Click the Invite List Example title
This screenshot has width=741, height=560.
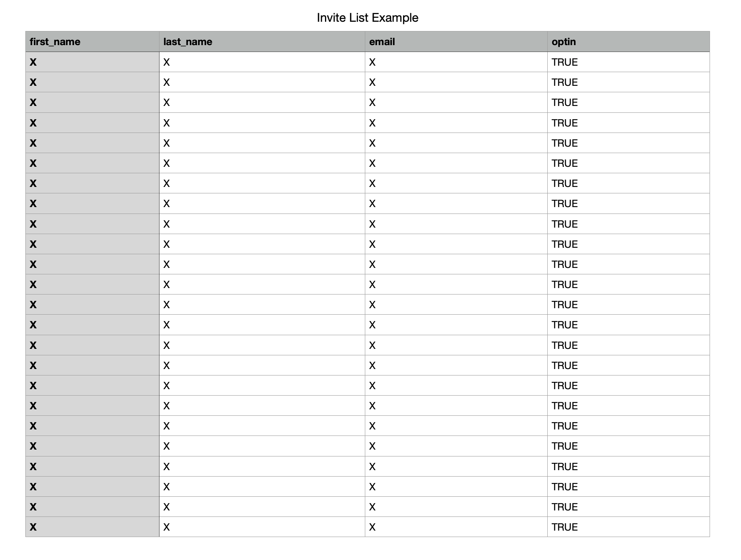point(367,18)
